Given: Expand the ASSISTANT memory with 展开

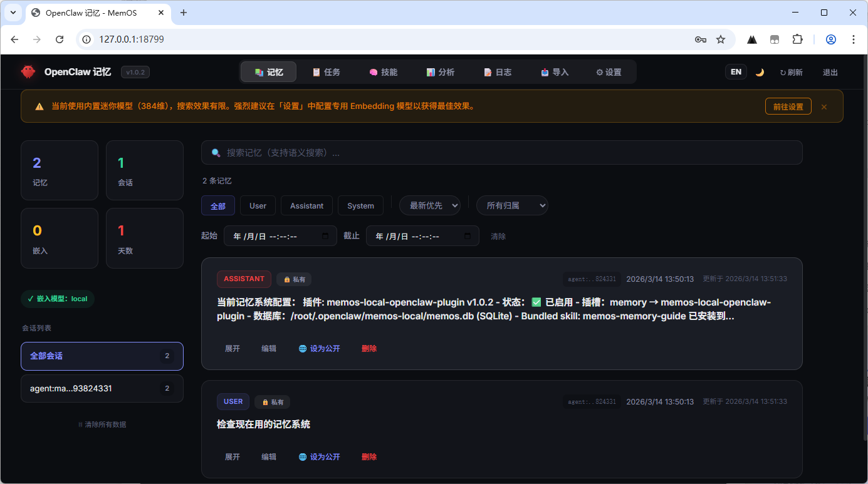Looking at the screenshot, I should [233, 349].
